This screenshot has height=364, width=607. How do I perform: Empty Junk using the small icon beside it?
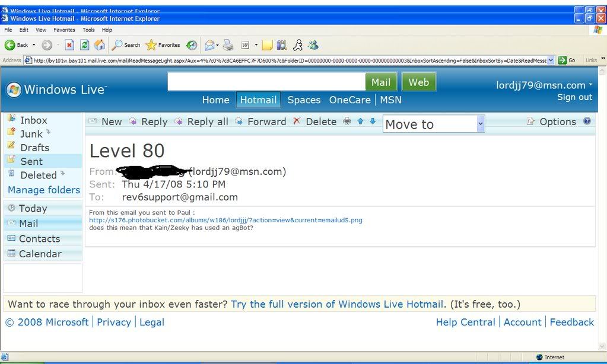pyautogui.click(x=49, y=132)
